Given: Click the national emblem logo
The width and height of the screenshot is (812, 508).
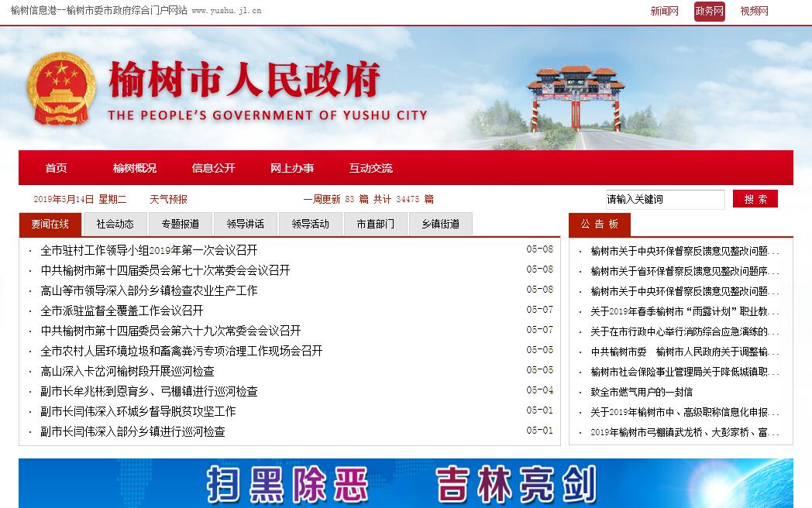Looking at the screenshot, I should pyautogui.click(x=61, y=89).
